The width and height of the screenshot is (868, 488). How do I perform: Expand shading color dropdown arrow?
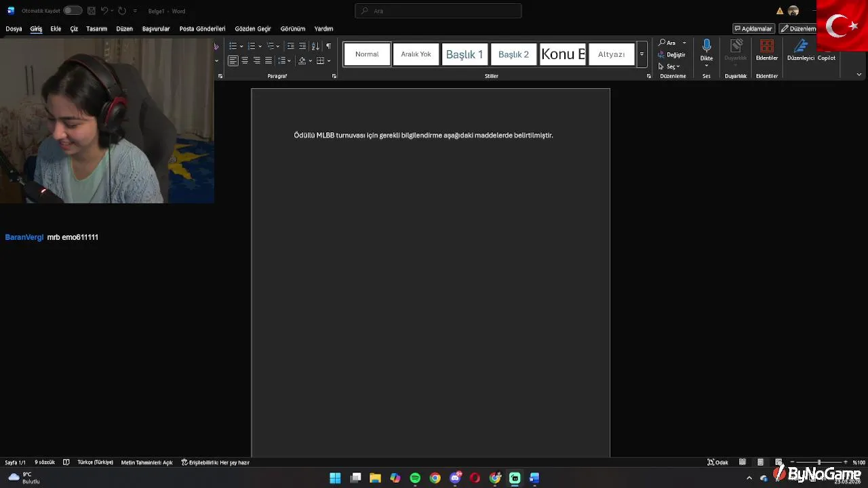pyautogui.click(x=310, y=61)
